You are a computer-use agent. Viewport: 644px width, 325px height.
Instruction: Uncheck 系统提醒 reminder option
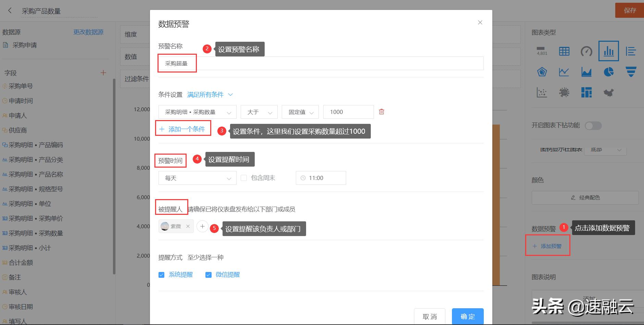[161, 274]
